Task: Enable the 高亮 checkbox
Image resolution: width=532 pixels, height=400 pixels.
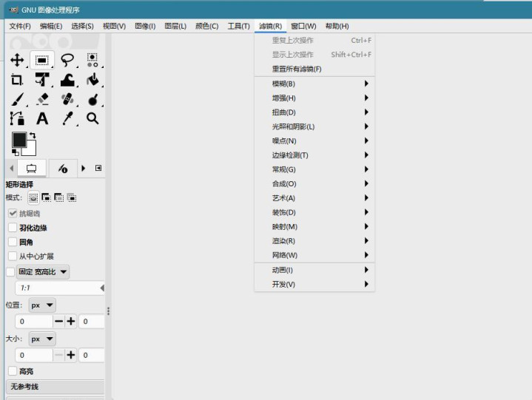Action: coord(13,371)
